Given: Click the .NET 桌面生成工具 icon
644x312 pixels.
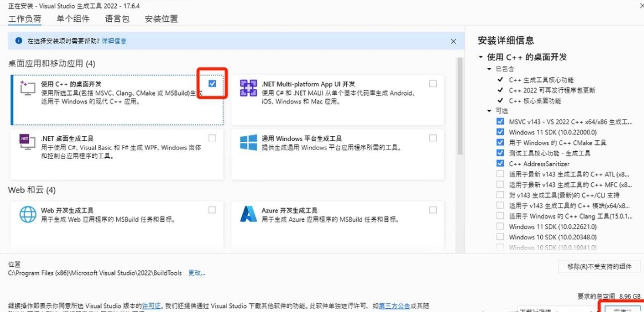Looking at the screenshot, I should pyautogui.click(x=28, y=142).
